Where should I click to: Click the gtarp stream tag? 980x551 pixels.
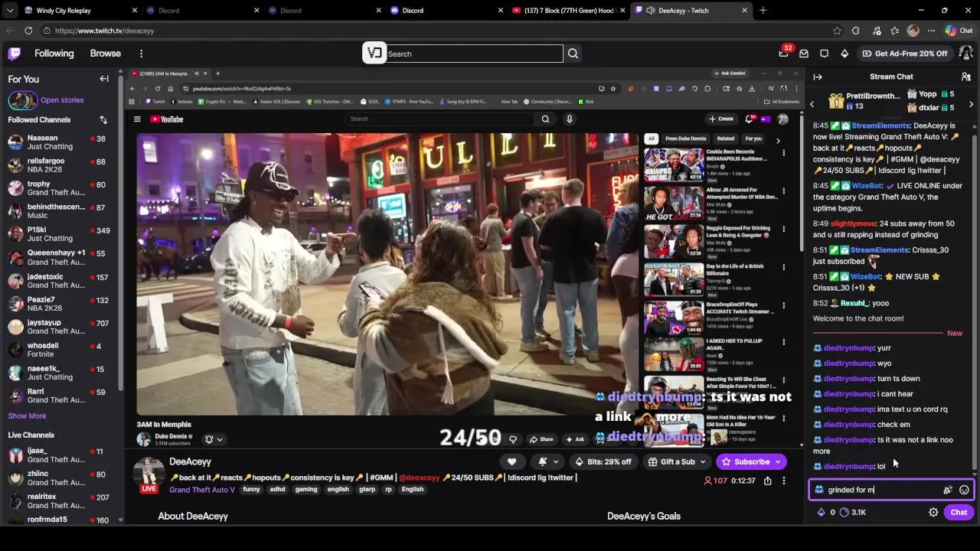367,490
